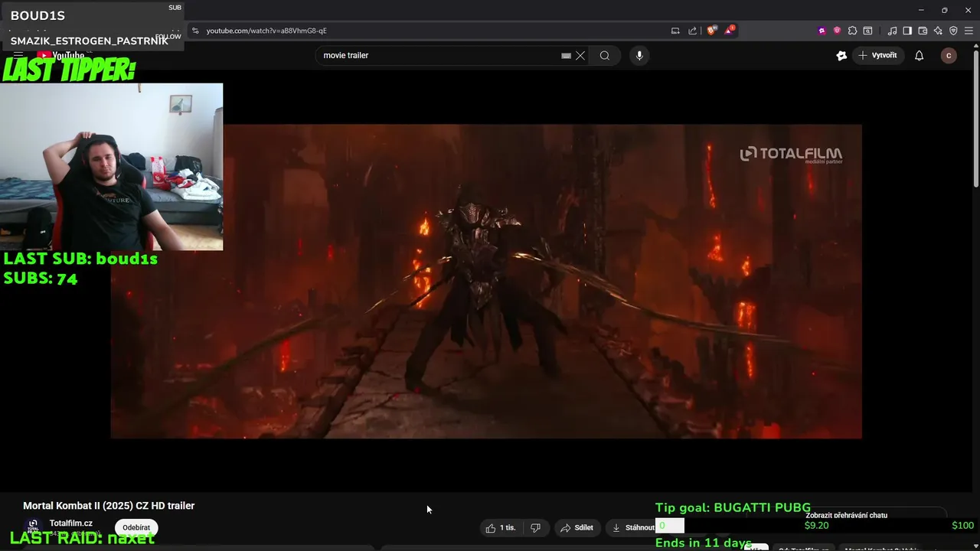Click the Sdílet share button
The image size is (980, 551).
click(x=577, y=527)
